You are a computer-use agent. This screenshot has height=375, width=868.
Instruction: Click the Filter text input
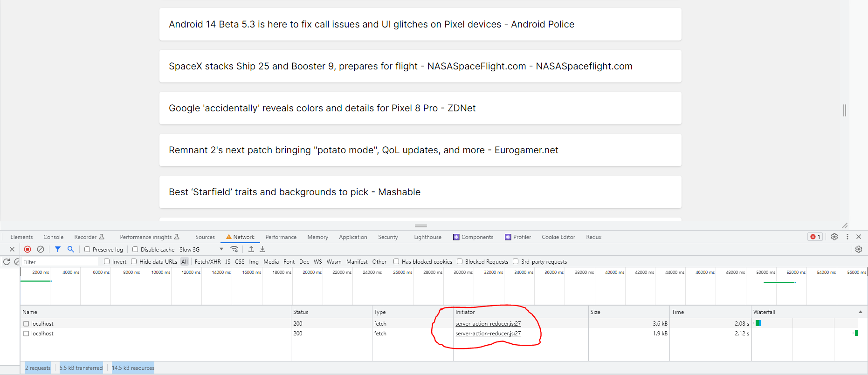[x=60, y=262]
